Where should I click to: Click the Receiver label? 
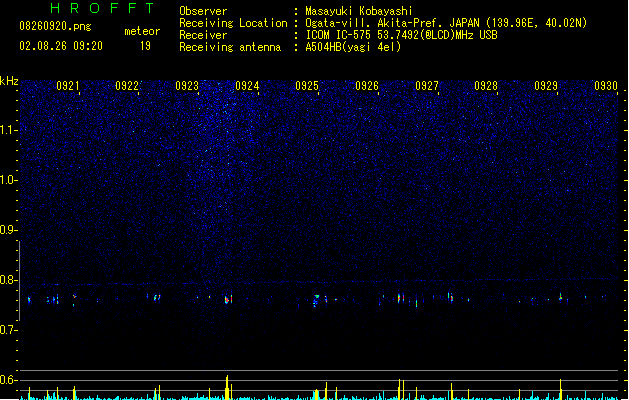pyautogui.click(x=203, y=35)
